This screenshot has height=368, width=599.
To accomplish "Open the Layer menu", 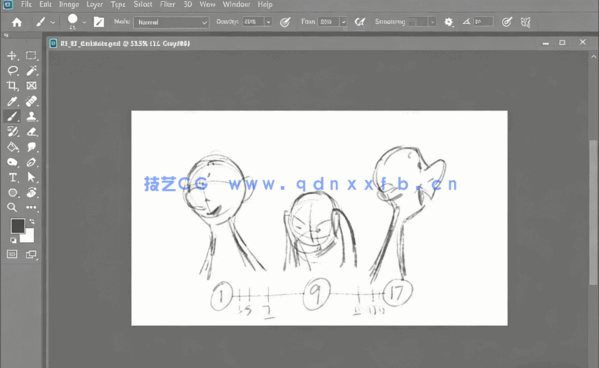I will 95,5.
